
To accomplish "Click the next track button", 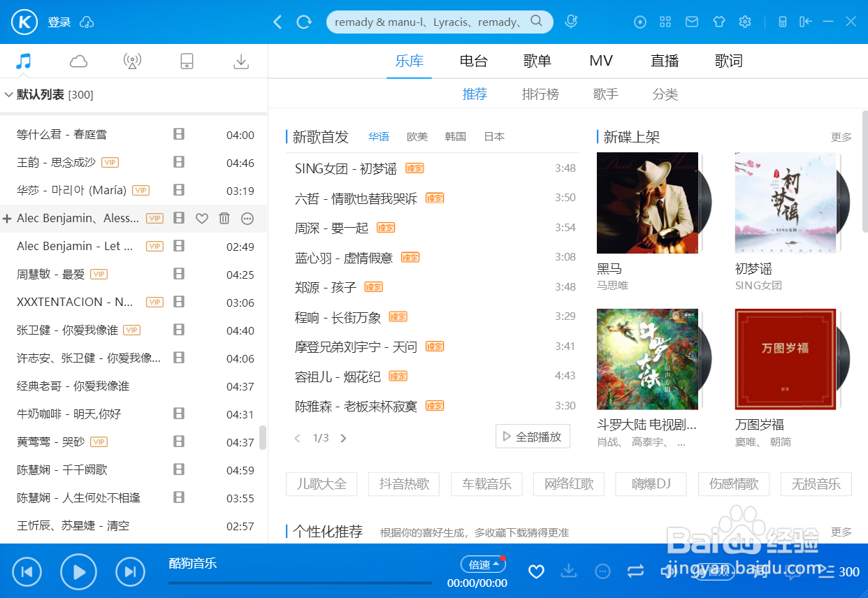I will click(130, 572).
